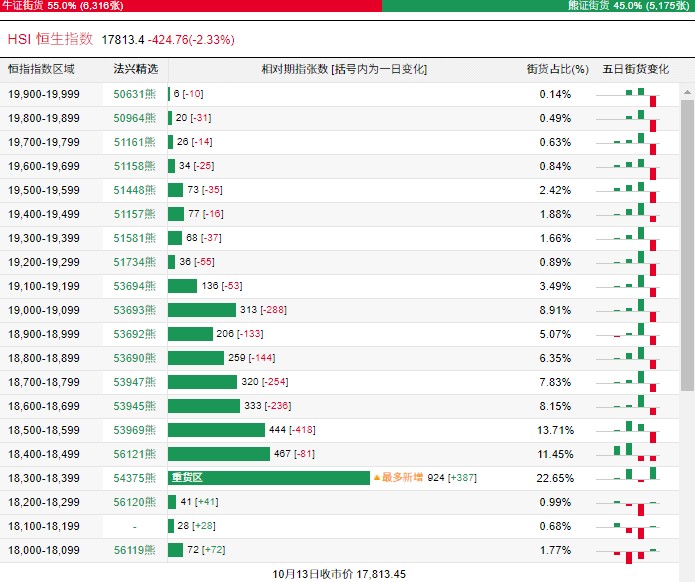Click the 重货区 green bar
The image size is (695, 582).
(x=269, y=478)
